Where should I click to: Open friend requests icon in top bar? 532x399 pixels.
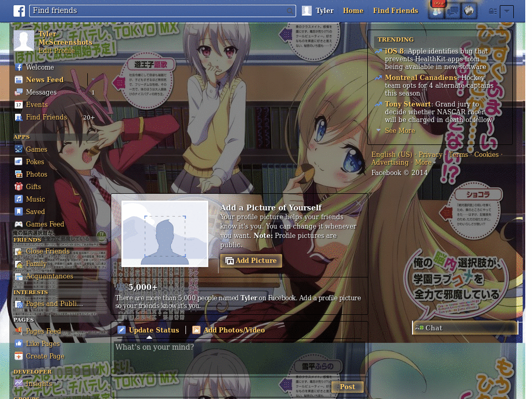coord(436,11)
